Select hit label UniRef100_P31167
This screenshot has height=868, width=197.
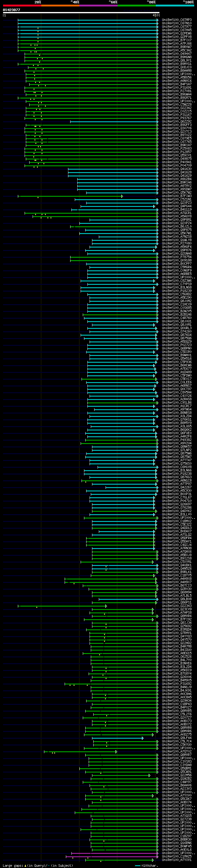(x=176, y=115)
